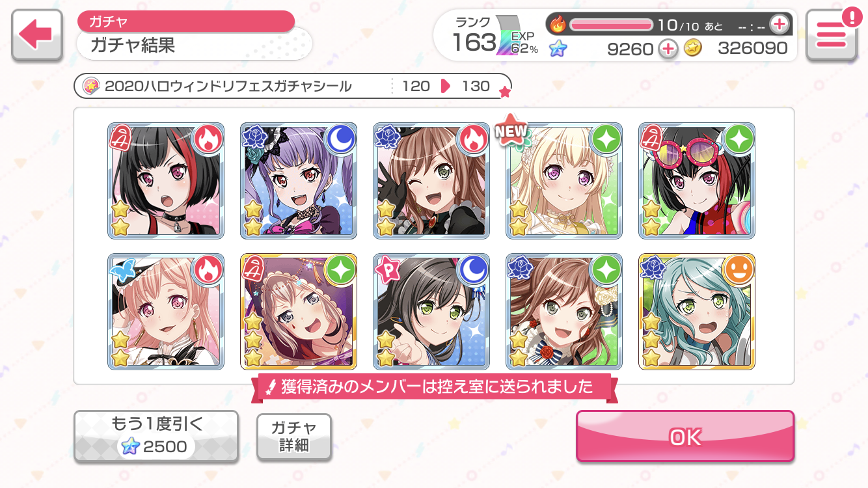
Task: Tap the flame stamina icon
Action: click(558, 25)
